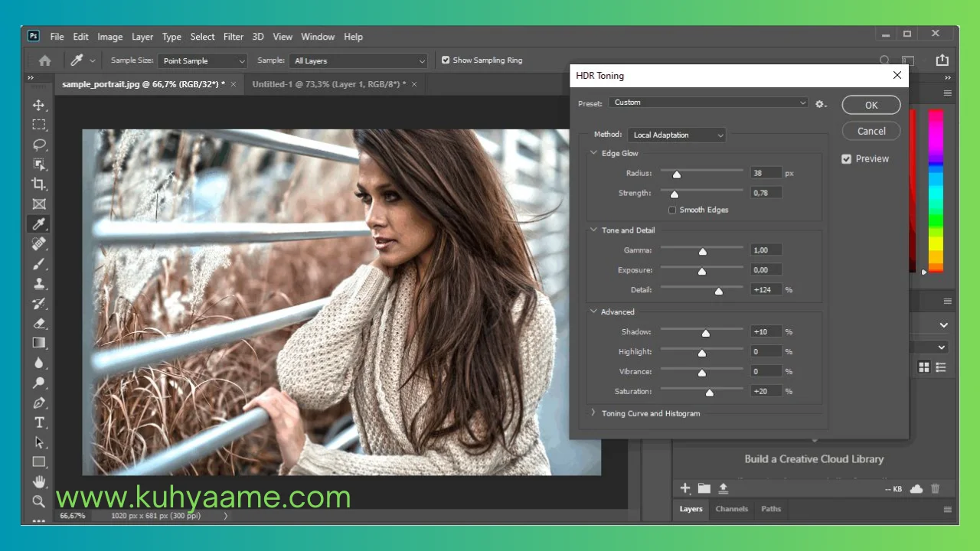This screenshot has width=980, height=551.
Task: Select the Frame tool
Action: [x=39, y=204]
